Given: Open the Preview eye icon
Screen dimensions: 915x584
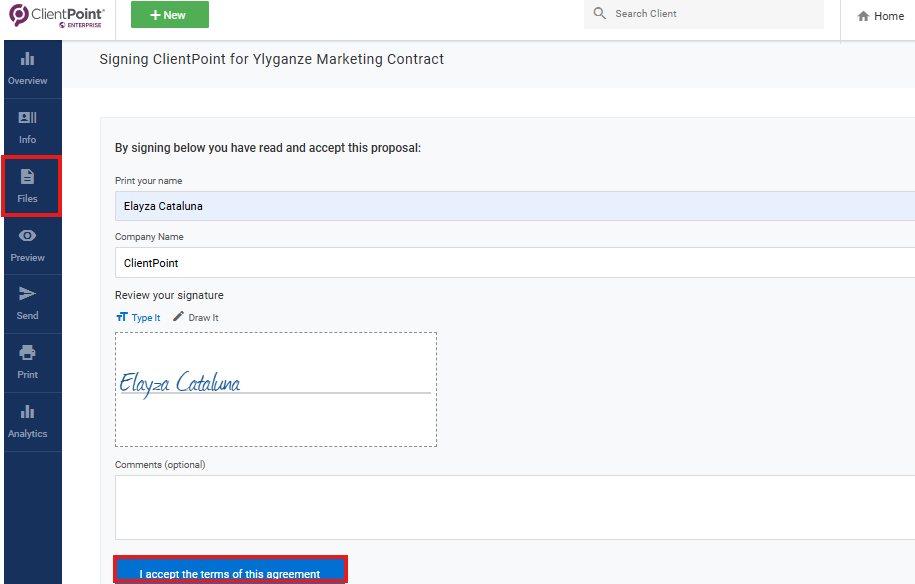Looking at the screenshot, I should tap(28, 236).
